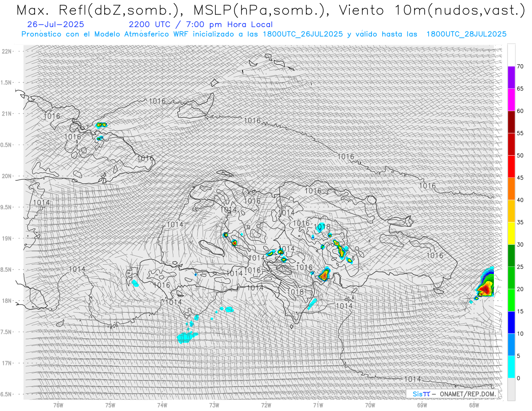Click the 74W longitude axis label

(162, 405)
